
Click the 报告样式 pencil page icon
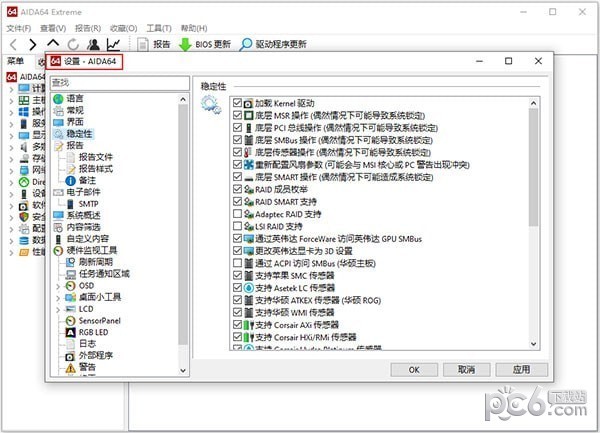(71, 169)
